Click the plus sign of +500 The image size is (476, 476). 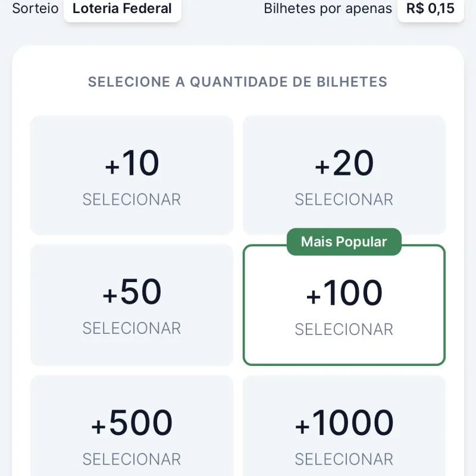99,426
